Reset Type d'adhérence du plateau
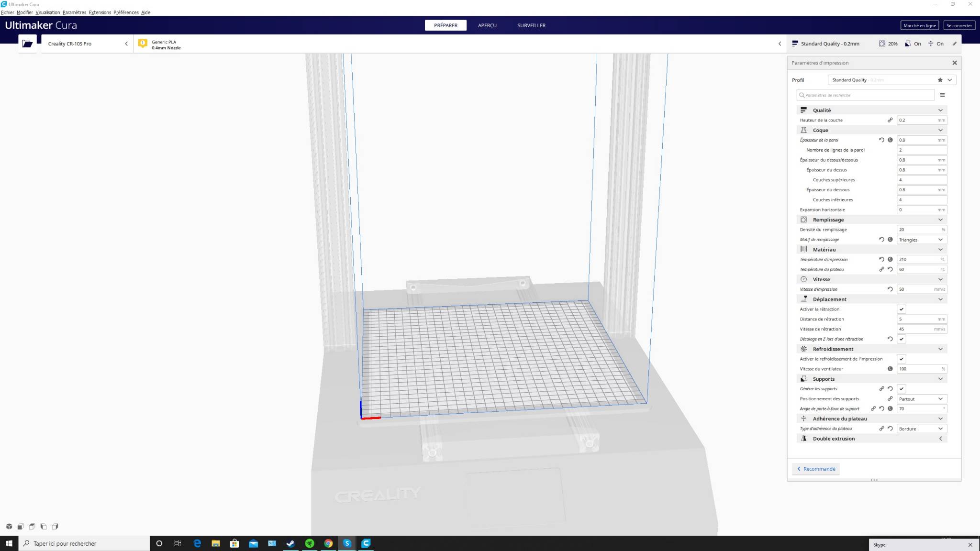 point(890,429)
